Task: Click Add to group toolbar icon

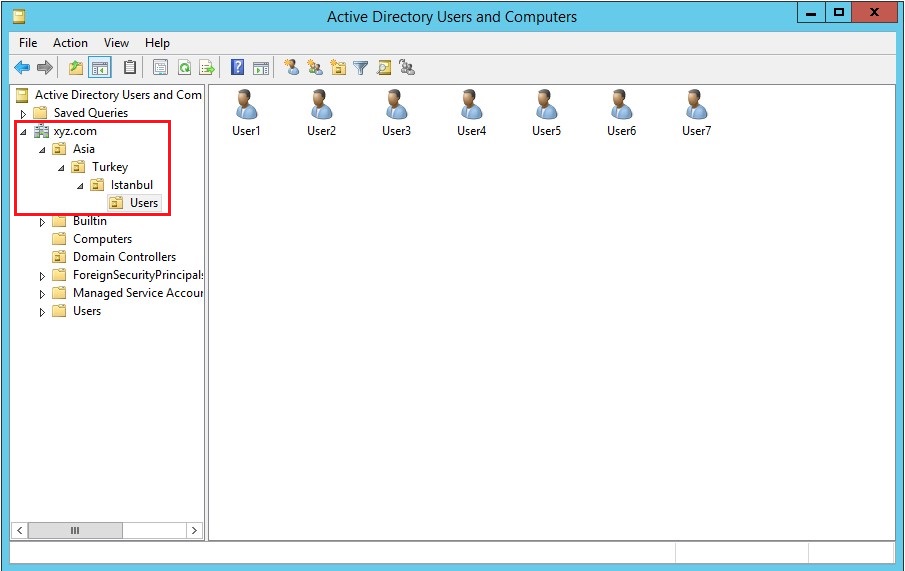Action: [x=407, y=67]
